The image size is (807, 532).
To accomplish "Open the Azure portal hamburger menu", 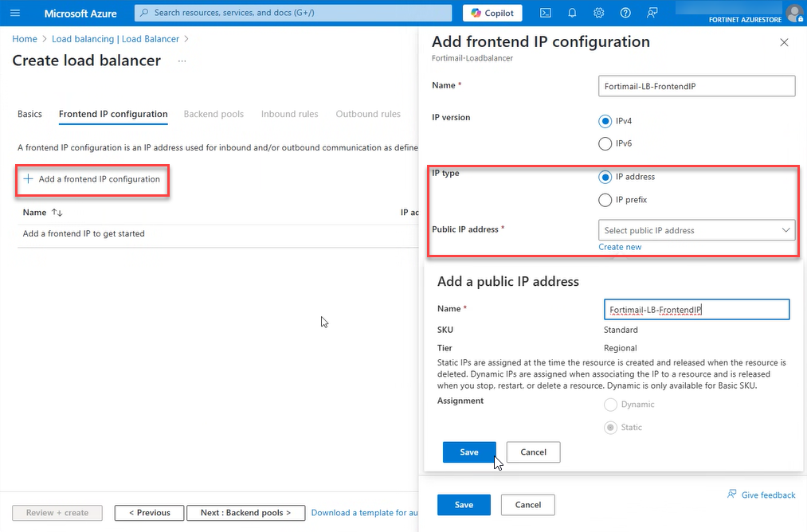I will (x=15, y=13).
